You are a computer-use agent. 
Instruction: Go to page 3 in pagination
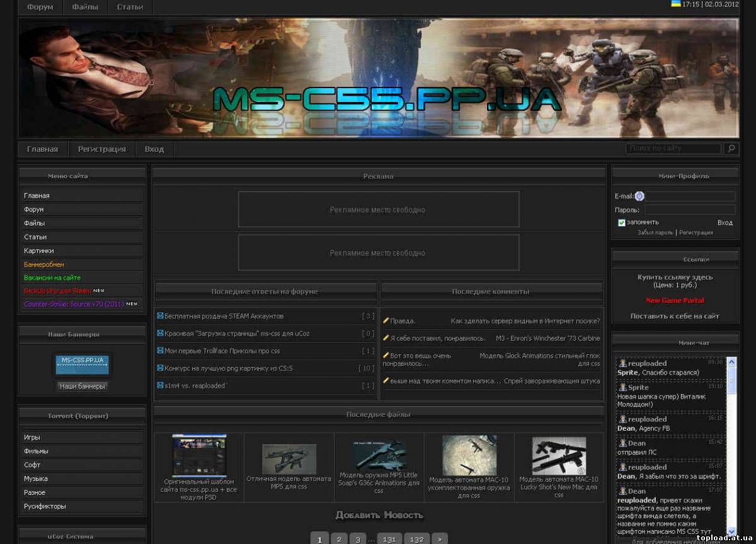pos(358,540)
